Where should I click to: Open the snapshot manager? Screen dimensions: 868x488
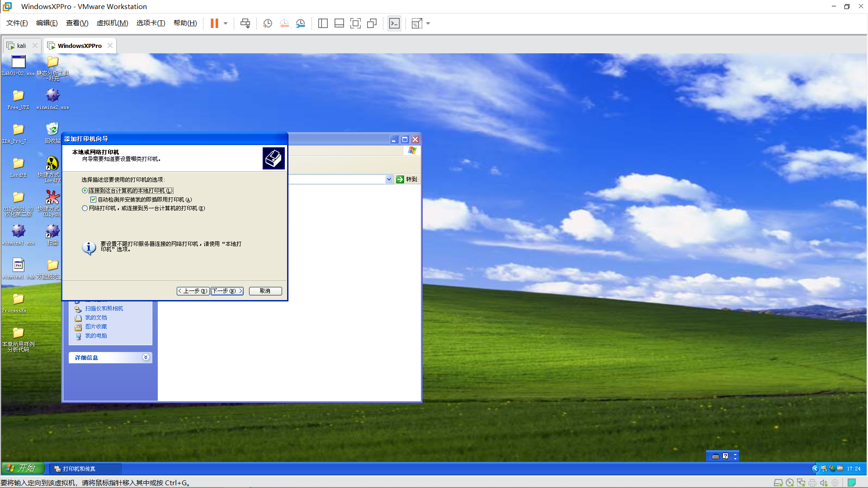[301, 23]
